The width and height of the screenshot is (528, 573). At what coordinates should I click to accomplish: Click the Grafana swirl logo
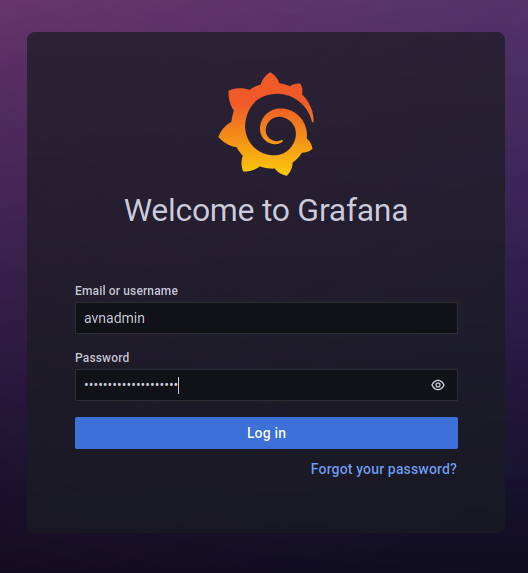click(266, 124)
